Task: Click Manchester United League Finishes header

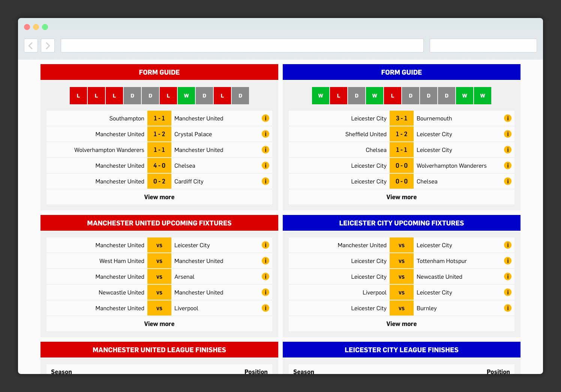Action: [x=159, y=350]
